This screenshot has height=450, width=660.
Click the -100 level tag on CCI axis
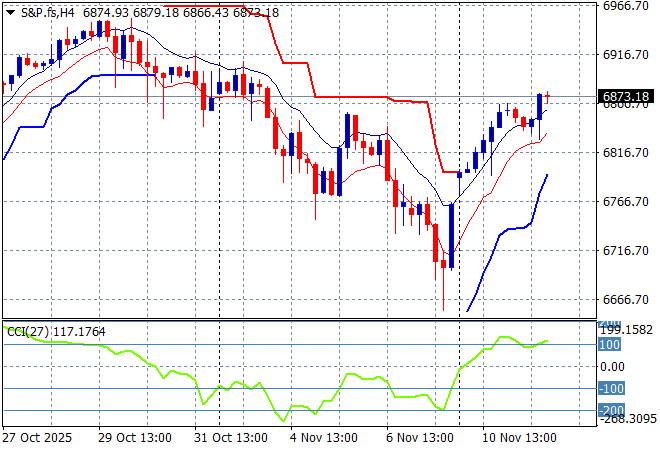pos(611,389)
